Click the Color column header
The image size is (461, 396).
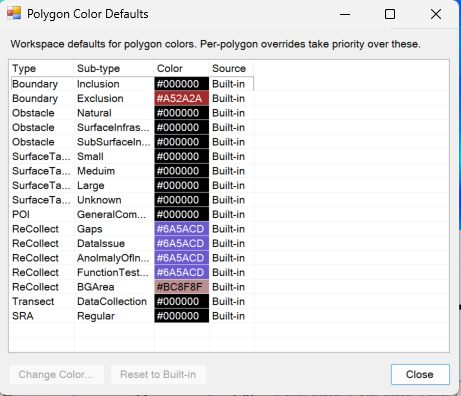click(x=181, y=68)
